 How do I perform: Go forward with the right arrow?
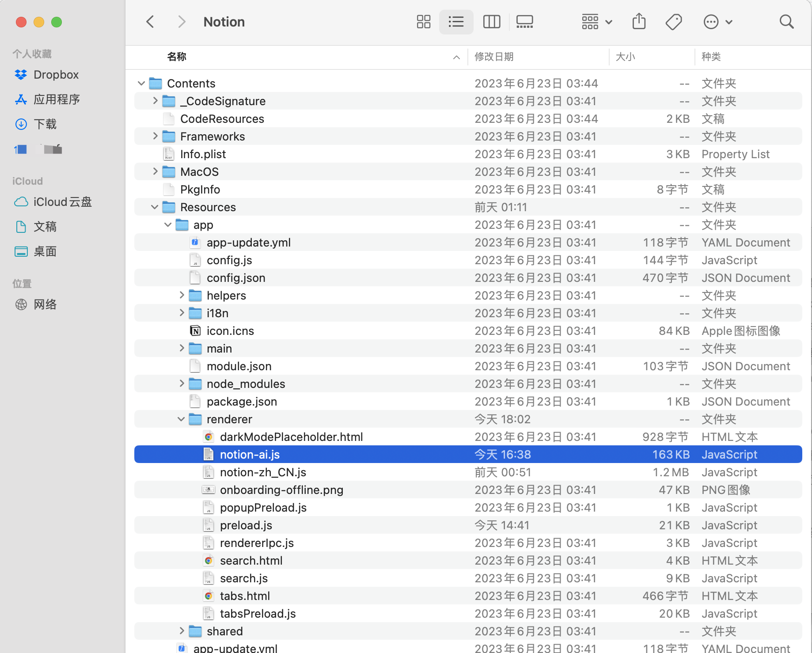click(x=181, y=22)
